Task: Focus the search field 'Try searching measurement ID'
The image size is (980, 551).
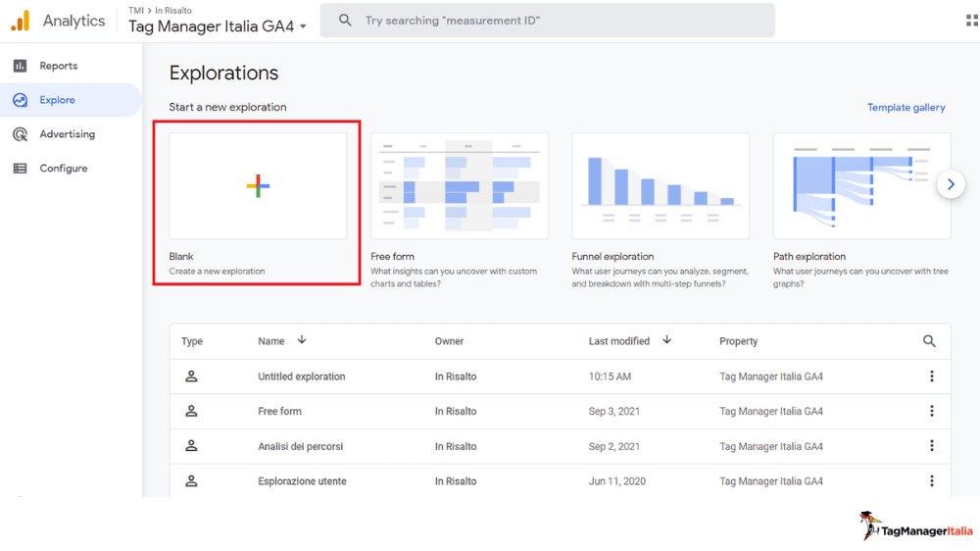Action: click(548, 21)
